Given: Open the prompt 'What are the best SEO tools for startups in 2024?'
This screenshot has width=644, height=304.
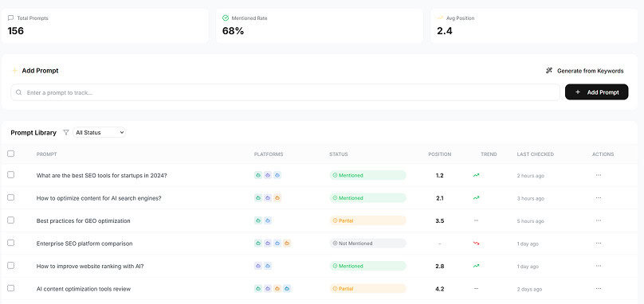Looking at the screenshot, I should [101, 176].
